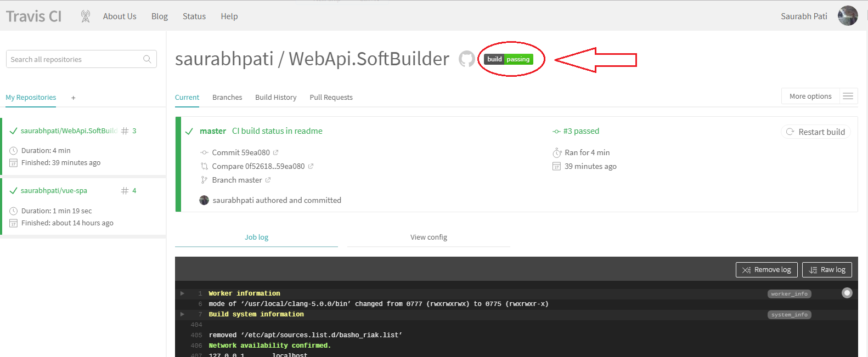The width and height of the screenshot is (868, 357).
Task: Expand the Build system information fold
Action: [183, 314]
